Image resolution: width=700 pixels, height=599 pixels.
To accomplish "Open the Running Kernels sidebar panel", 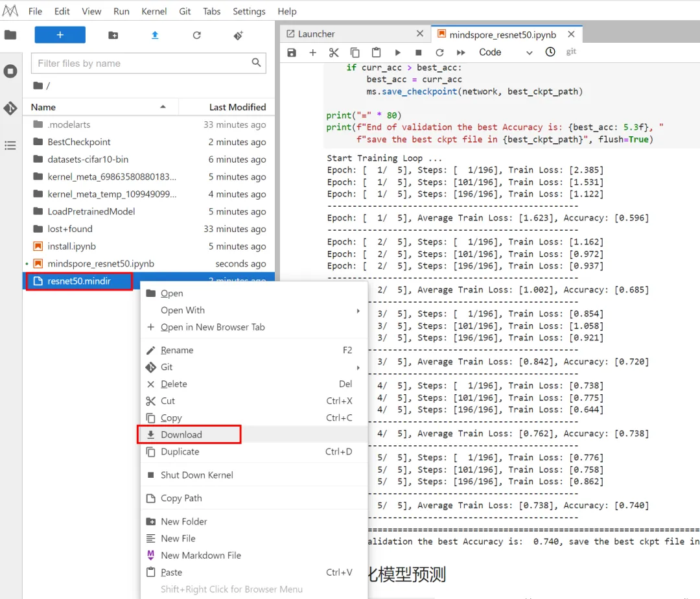I will pyautogui.click(x=10, y=71).
